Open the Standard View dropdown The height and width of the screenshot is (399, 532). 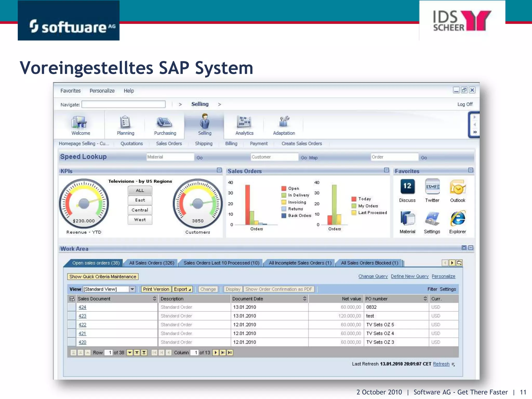(x=132, y=289)
